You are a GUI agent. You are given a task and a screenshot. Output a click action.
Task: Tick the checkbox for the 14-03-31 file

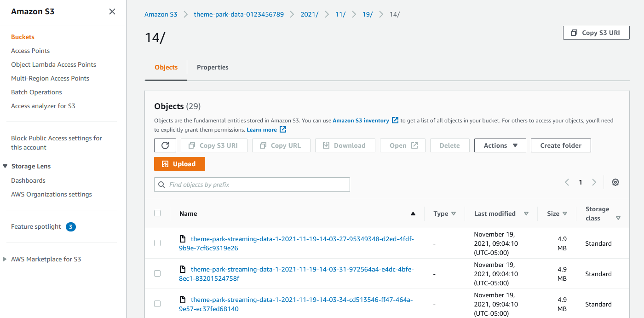click(157, 273)
